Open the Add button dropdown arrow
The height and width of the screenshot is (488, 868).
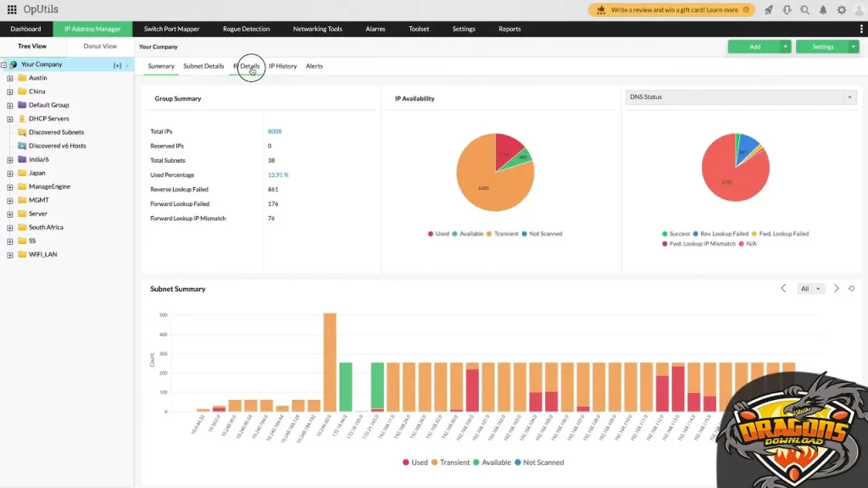[x=786, y=47]
